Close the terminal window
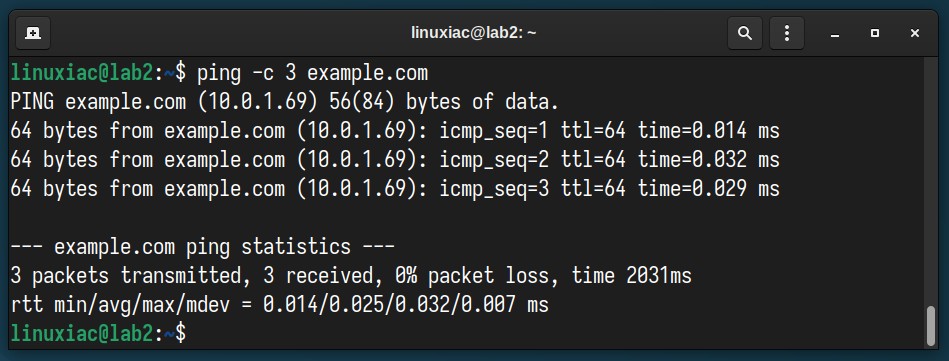This screenshot has height=361, width=949. coord(915,33)
